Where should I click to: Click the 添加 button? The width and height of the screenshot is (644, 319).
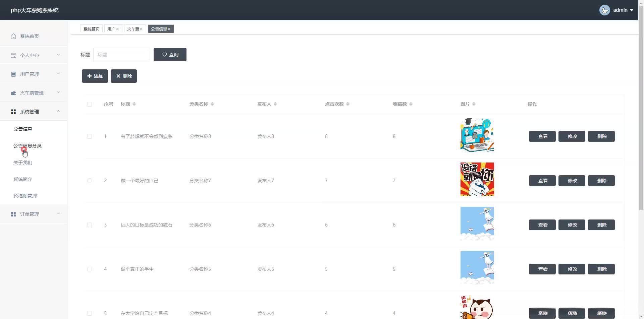95,76
